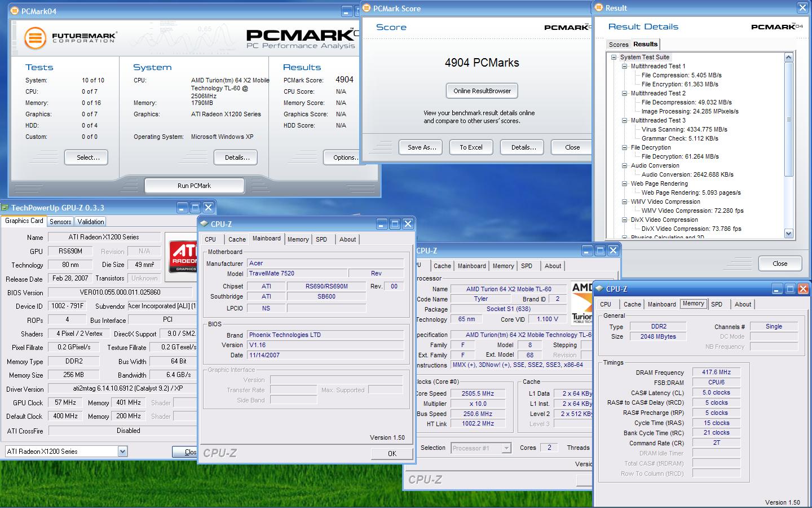This screenshot has height=508, width=812.
Task: Select the Graphics Card tab in GPU-Z
Action: point(24,221)
